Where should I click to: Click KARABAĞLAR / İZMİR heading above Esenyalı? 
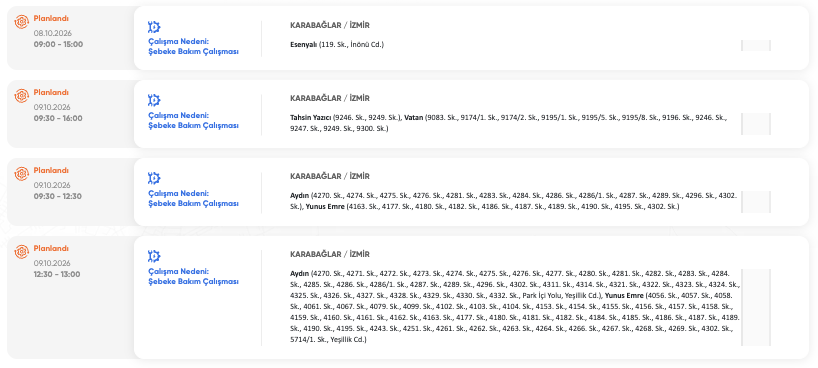pyautogui.click(x=330, y=26)
